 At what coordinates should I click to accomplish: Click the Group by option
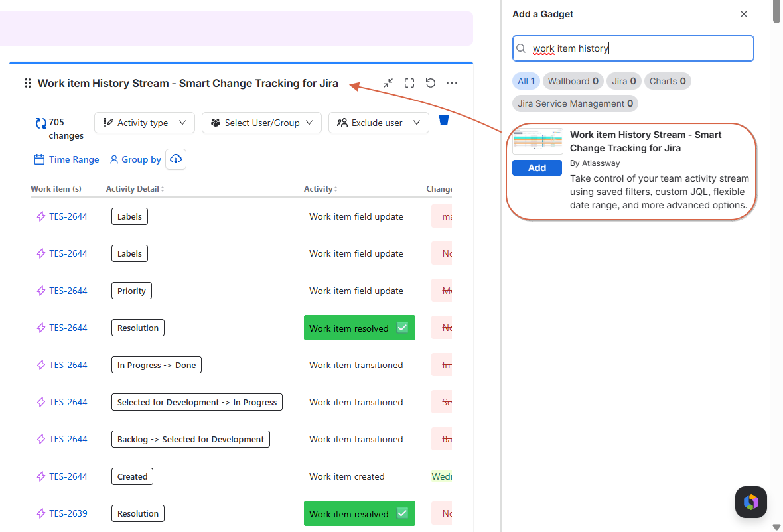pyautogui.click(x=135, y=159)
